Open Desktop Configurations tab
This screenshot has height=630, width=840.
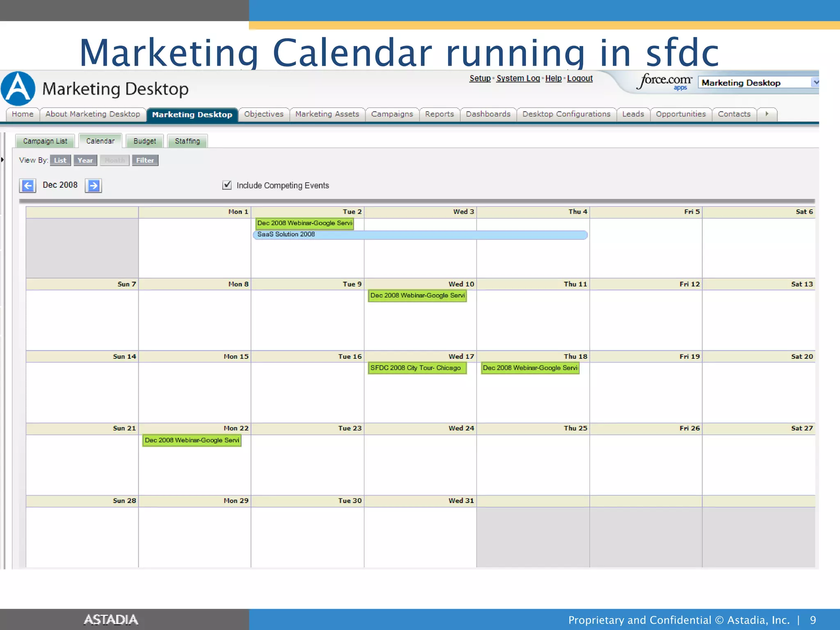pyautogui.click(x=566, y=114)
